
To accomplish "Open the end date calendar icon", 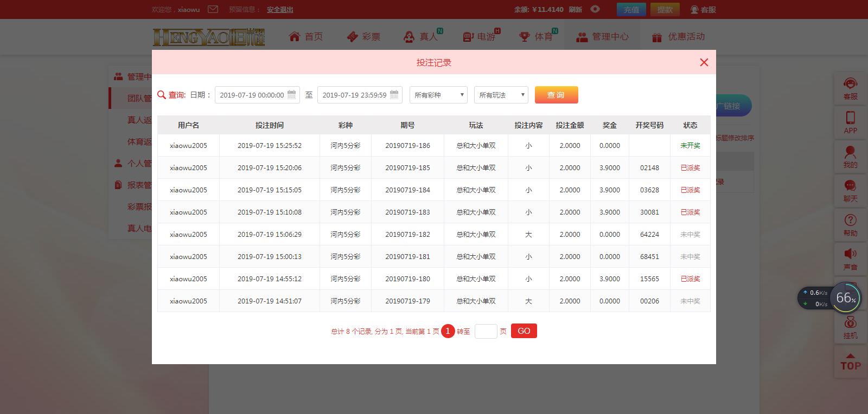I will [394, 94].
